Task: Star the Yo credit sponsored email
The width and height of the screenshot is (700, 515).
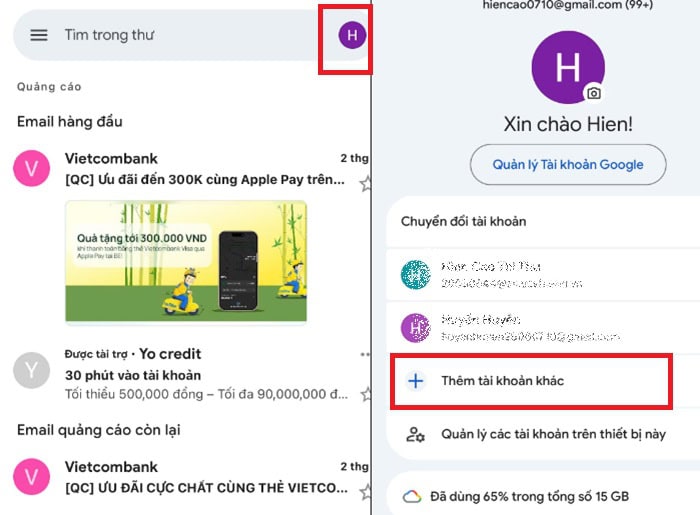Action: point(366,394)
